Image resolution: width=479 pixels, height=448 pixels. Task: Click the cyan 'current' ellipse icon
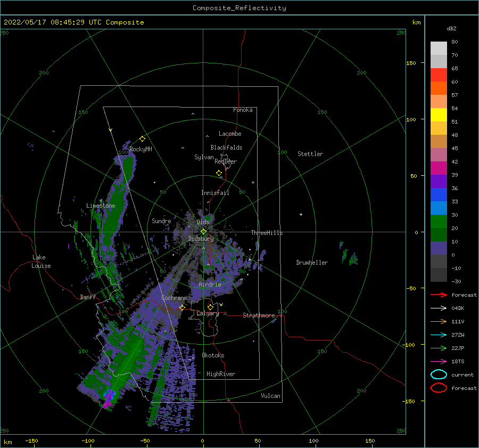[439, 374]
